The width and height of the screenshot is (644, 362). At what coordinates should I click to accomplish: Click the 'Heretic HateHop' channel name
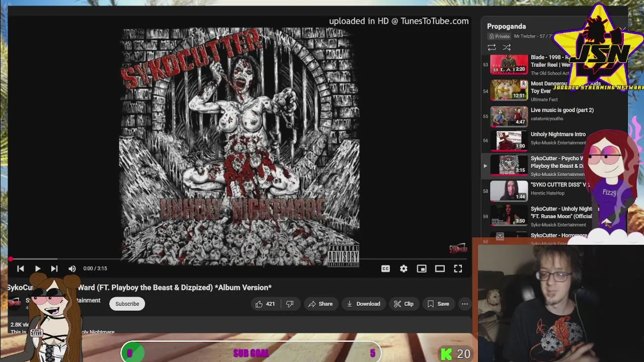point(547,193)
